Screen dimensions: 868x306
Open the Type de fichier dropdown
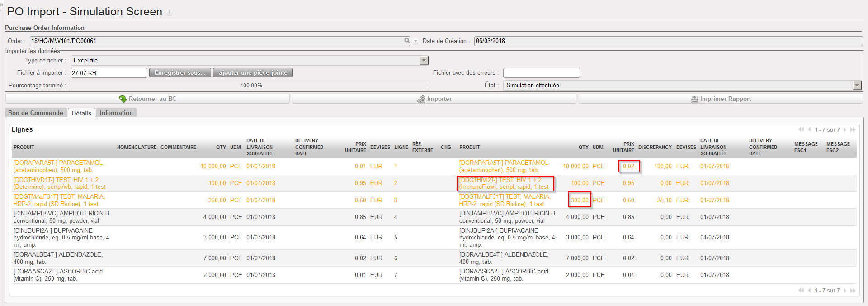pos(424,61)
